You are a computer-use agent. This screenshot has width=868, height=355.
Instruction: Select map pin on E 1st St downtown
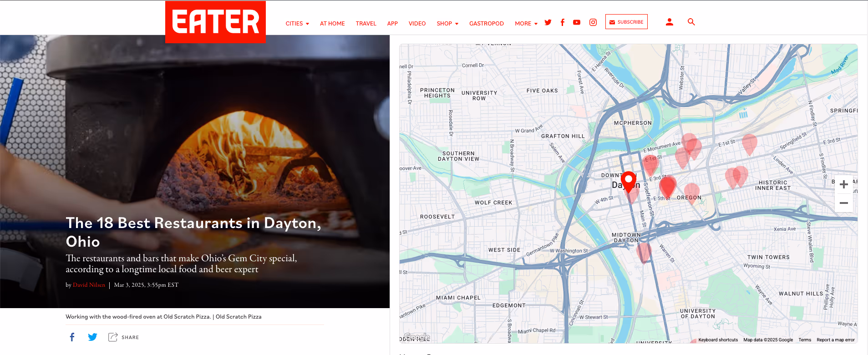coord(650,165)
